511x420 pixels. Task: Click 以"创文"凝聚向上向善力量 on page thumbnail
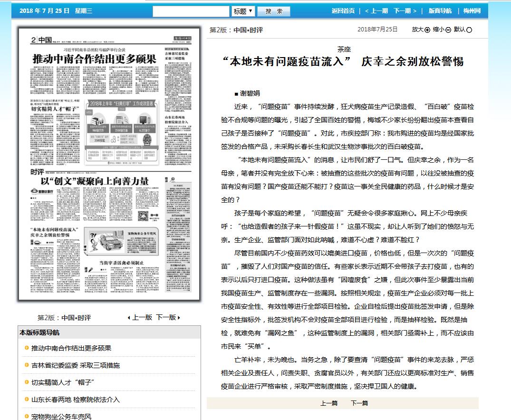click(x=95, y=181)
